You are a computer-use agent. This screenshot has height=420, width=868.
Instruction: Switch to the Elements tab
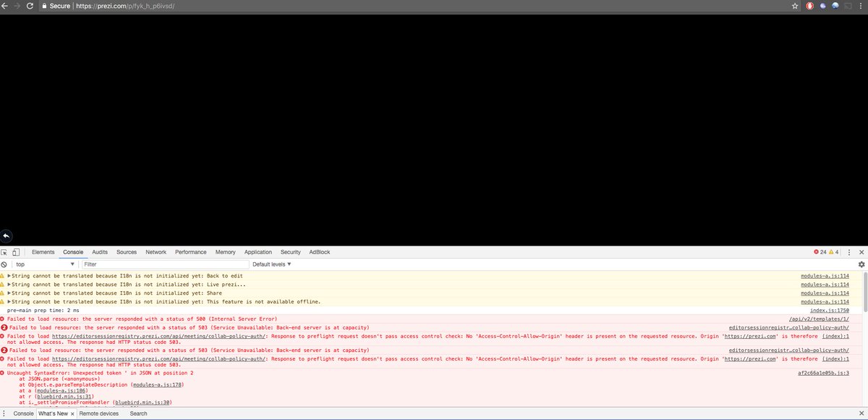[43, 252]
